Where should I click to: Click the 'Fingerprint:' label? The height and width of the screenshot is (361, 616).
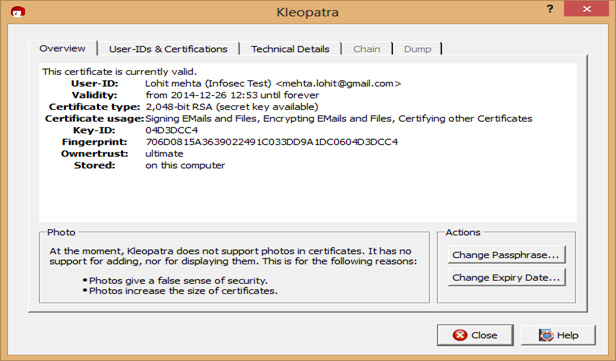click(94, 142)
